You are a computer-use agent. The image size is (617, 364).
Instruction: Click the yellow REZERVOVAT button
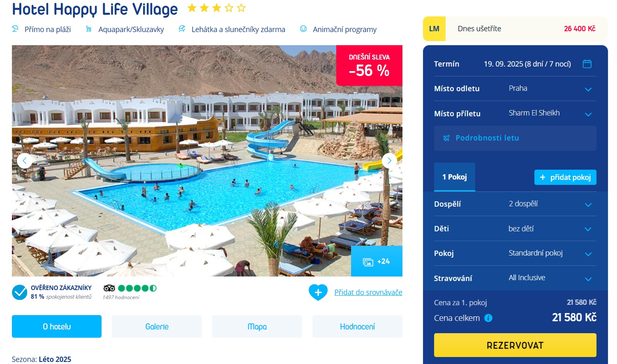click(515, 345)
